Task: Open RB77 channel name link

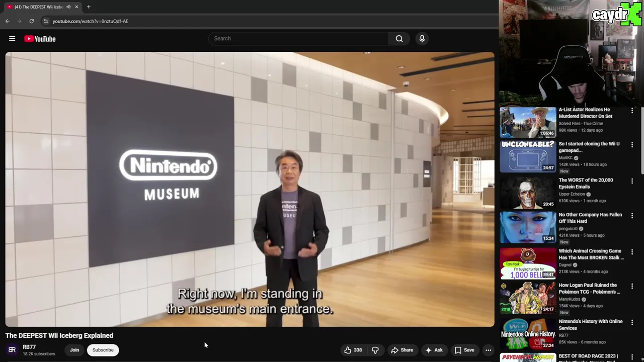Action: 29,347
